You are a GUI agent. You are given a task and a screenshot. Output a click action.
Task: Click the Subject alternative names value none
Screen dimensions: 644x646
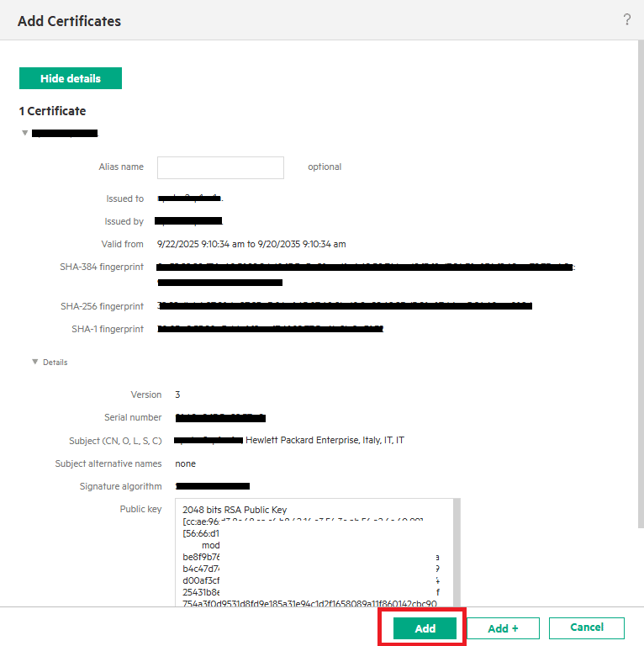(186, 463)
